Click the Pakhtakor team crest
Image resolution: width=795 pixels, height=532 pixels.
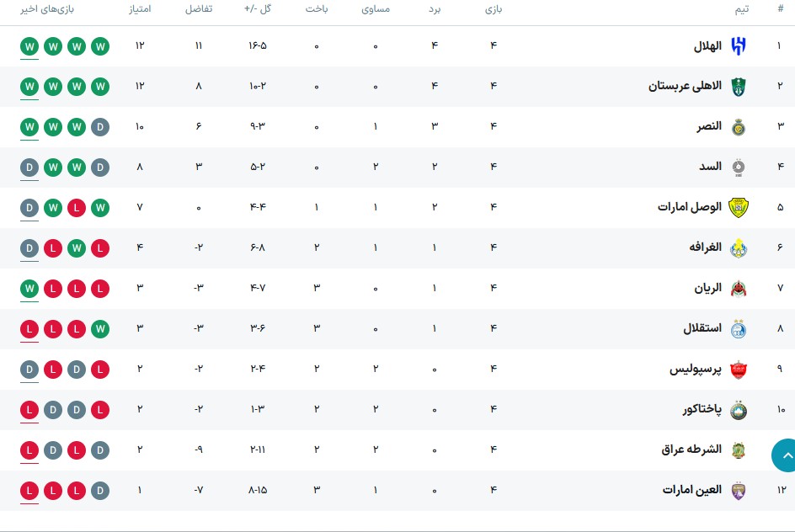pos(739,410)
